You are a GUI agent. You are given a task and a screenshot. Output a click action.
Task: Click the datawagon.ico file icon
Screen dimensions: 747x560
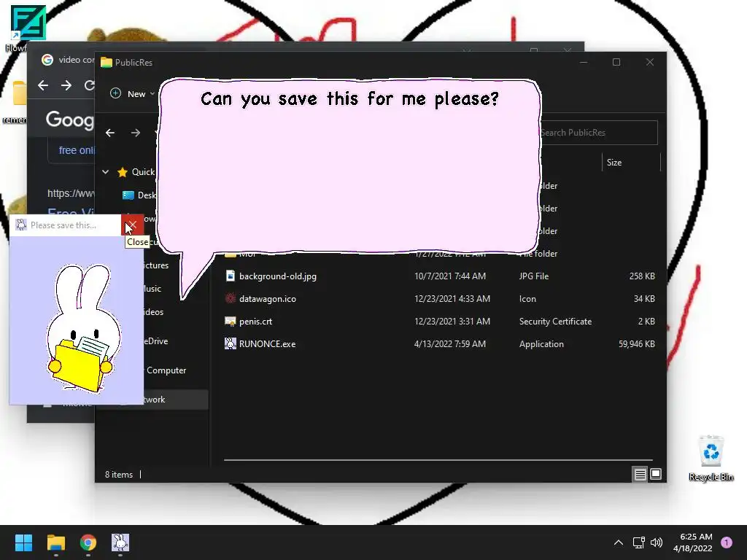pyautogui.click(x=230, y=298)
